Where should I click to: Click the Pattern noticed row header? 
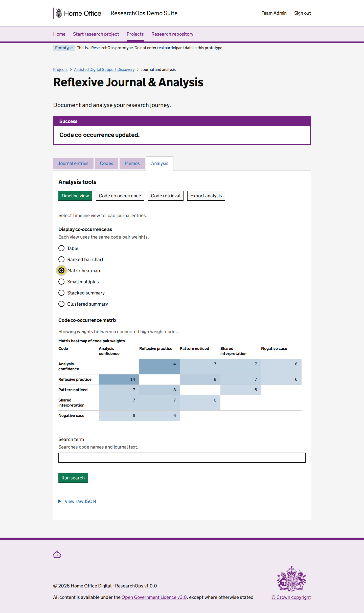point(73,390)
